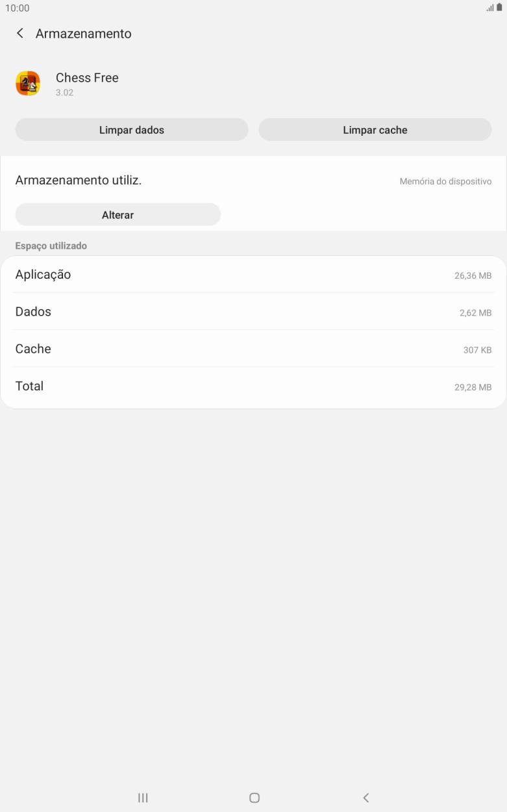Select the Dados size row
This screenshot has height=812, width=507.
point(253,312)
